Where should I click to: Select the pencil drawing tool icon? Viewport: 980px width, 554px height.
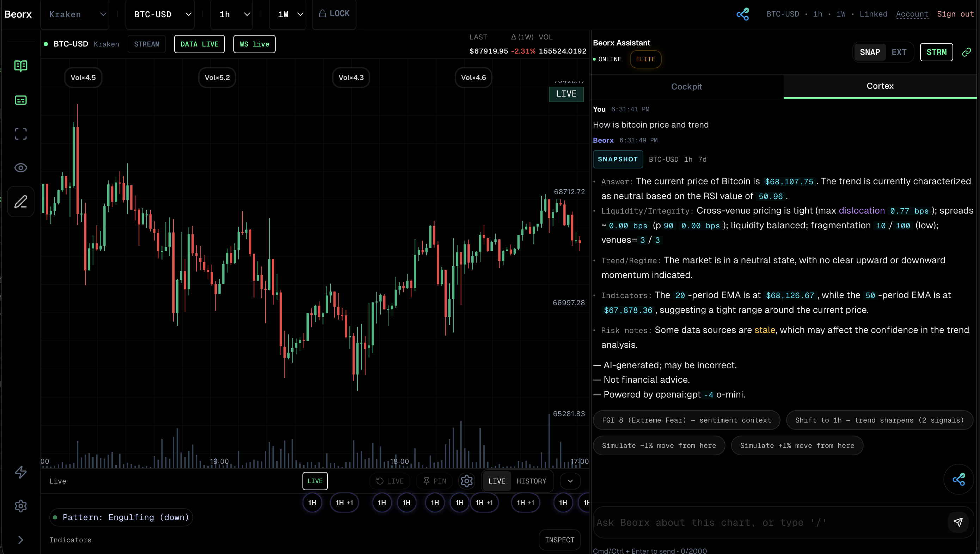[20, 202]
